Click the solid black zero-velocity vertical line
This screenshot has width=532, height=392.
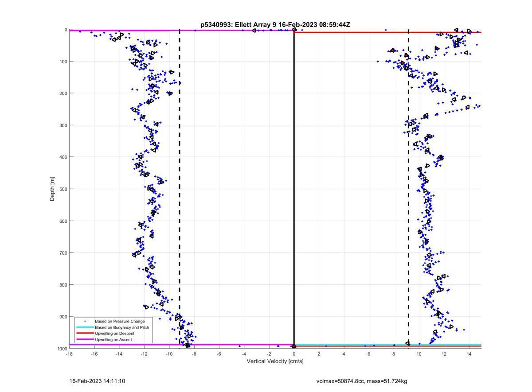[x=294, y=189]
